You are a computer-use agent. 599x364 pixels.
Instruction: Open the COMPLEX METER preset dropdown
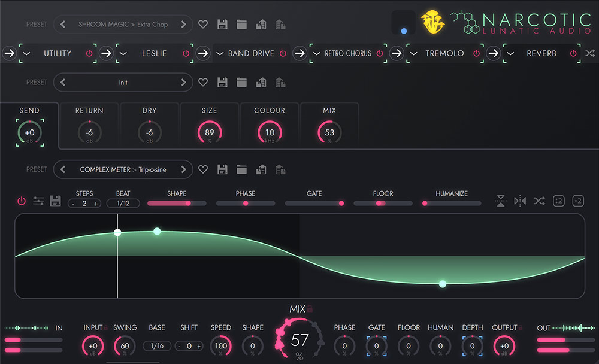pos(123,169)
